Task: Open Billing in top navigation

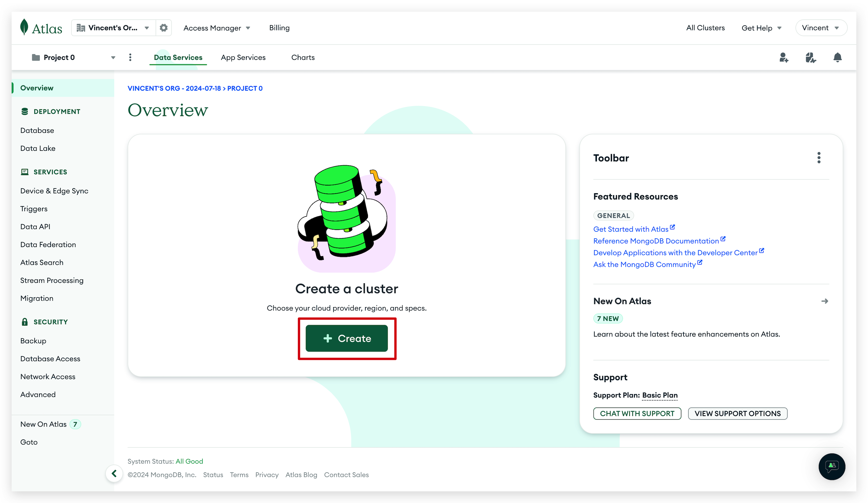Action: [279, 28]
